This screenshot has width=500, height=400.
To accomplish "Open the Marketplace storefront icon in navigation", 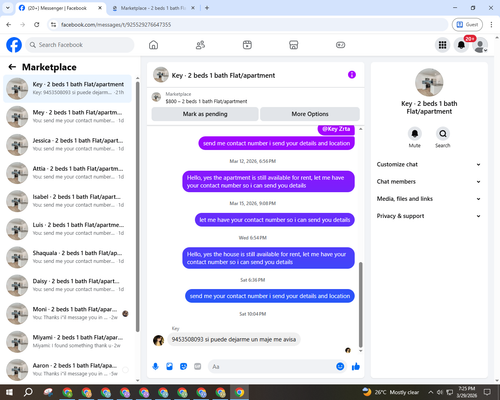I will click(294, 45).
